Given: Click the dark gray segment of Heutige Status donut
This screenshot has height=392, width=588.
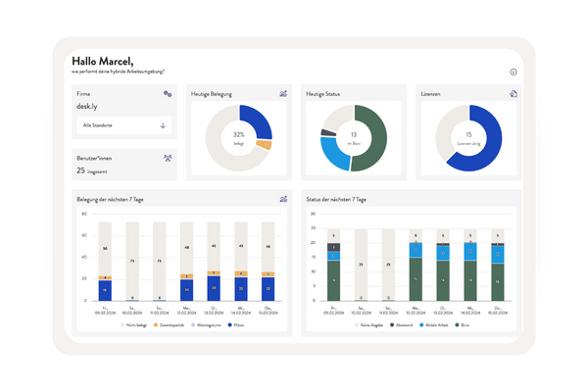Looking at the screenshot, I should pos(327,132).
